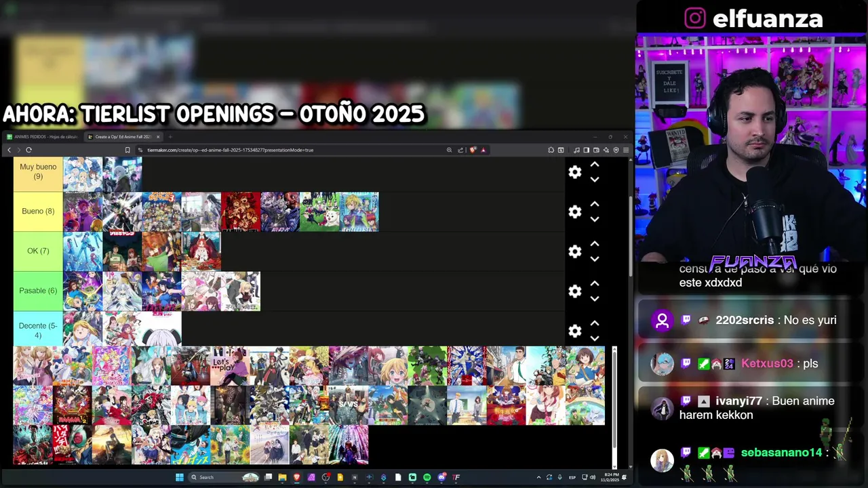
Task: Move Bueno (8) row up
Action: [595, 204]
